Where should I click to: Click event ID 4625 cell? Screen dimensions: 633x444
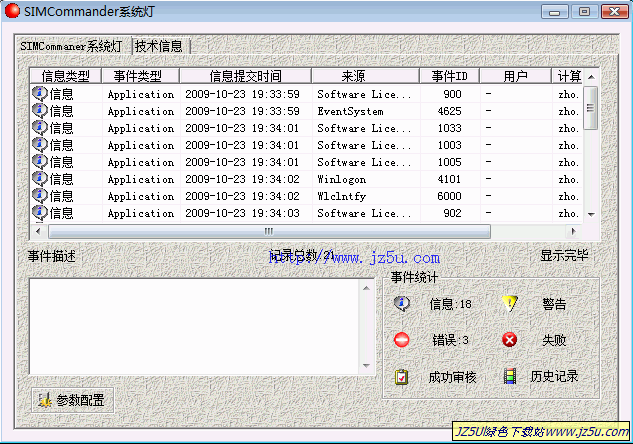click(x=449, y=111)
